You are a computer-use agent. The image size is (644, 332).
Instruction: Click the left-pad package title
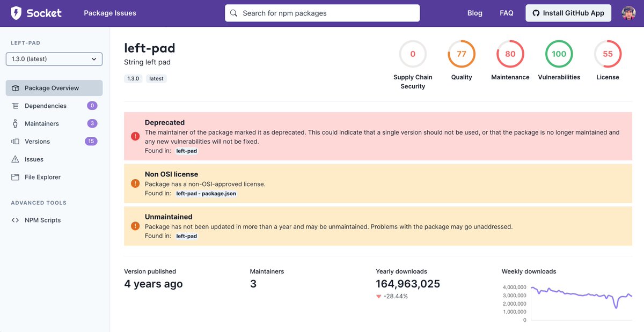click(x=150, y=48)
